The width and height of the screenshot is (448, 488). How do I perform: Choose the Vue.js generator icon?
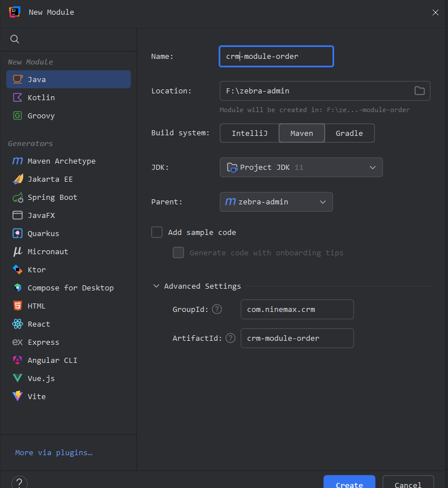[x=18, y=378]
